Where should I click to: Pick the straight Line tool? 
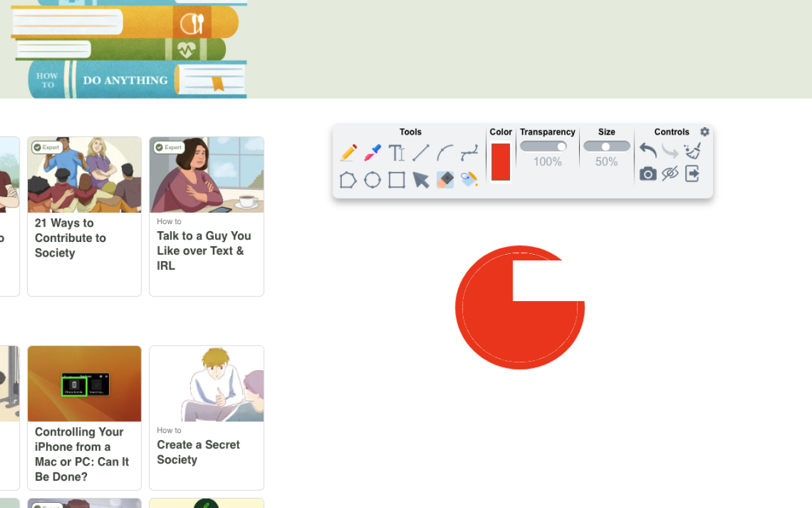(421, 153)
